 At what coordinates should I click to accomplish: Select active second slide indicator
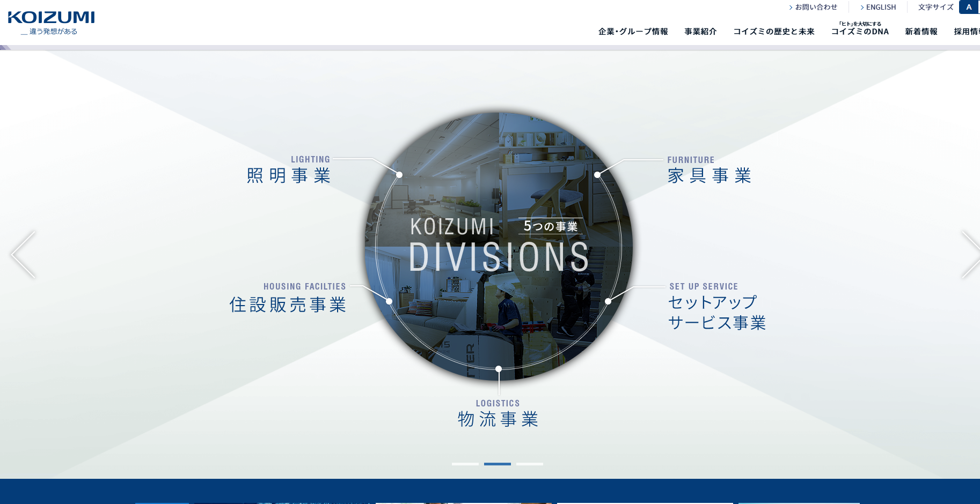498,464
